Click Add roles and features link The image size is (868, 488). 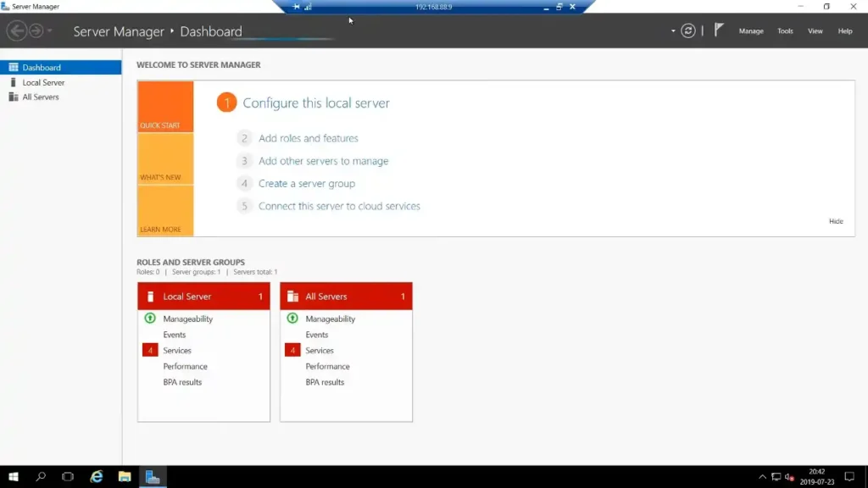(309, 138)
